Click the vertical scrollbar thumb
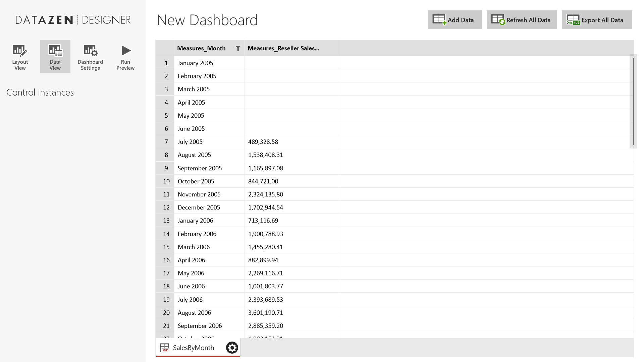This screenshot has height=362, width=644. point(633,101)
